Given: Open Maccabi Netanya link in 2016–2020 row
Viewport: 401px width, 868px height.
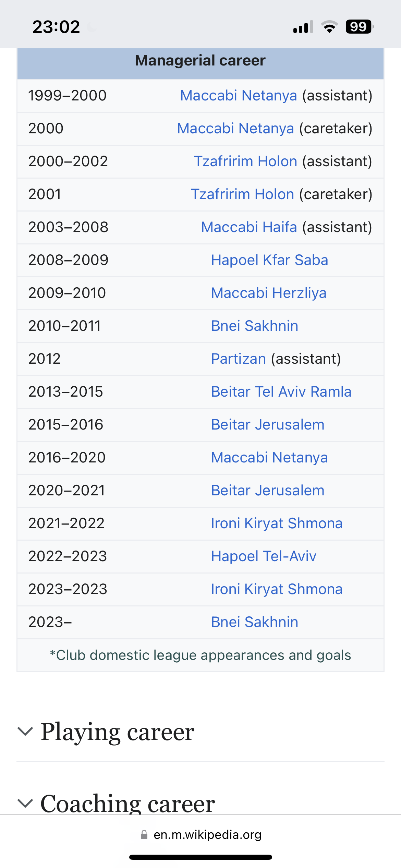Looking at the screenshot, I should click(269, 458).
